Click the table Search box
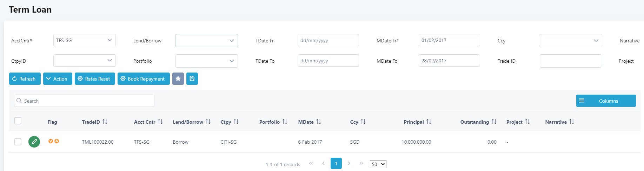Image resolution: width=644 pixels, height=171 pixels. tap(84, 101)
